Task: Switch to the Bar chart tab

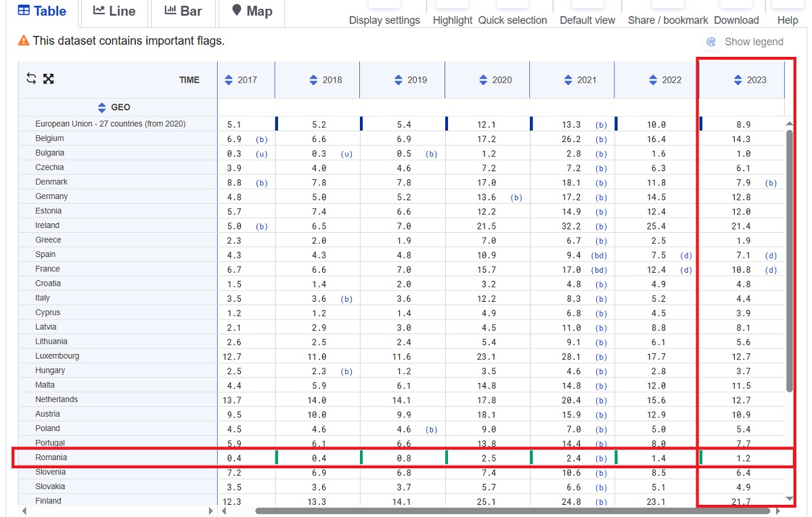Action: pos(183,12)
